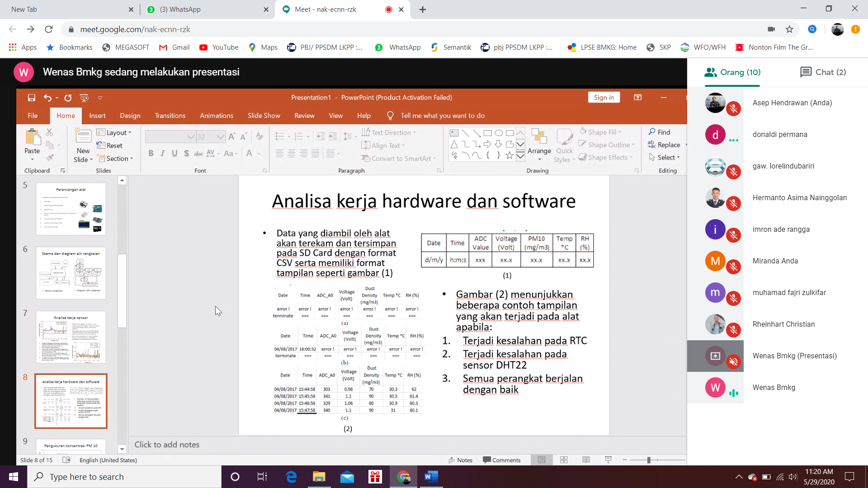Open Microsoft Edge from the taskbar
Image resolution: width=868 pixels, height=488 pixels.
291,477
